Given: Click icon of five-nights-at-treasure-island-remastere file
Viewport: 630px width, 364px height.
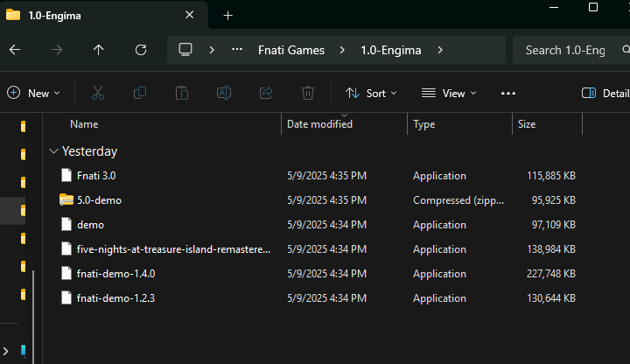Looking at the screenshot, I should [x=66, y=249].
